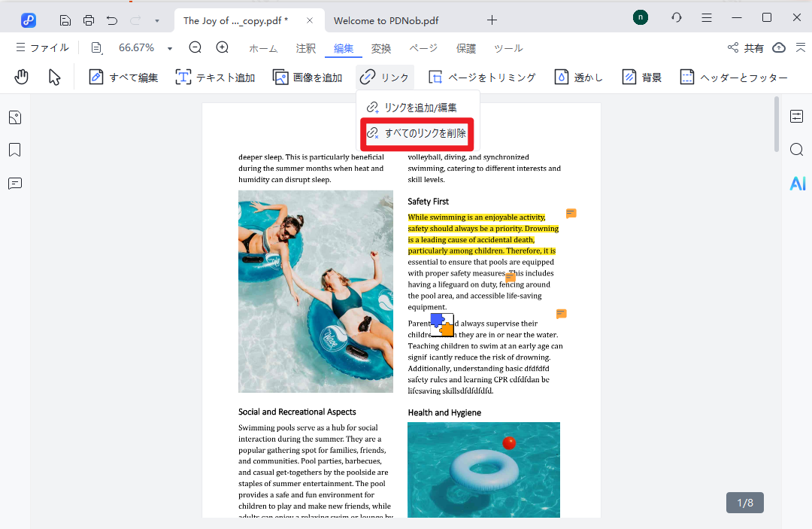Open the search magnifier in right sidebar

click(797, 150)
